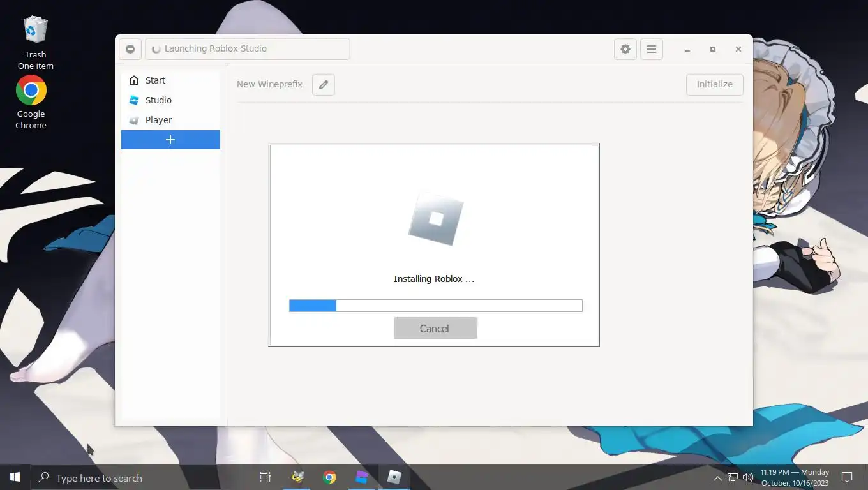Click the Roblox logo in the installer
This screenshot has width=868, height=490.
point(436,219)
